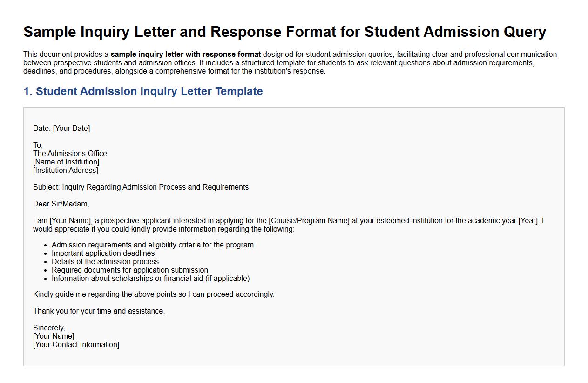Click the "Details of the admission process" bullet
Image resolution: width=588 pixels, height=383 pixels.
coord(105,262)
